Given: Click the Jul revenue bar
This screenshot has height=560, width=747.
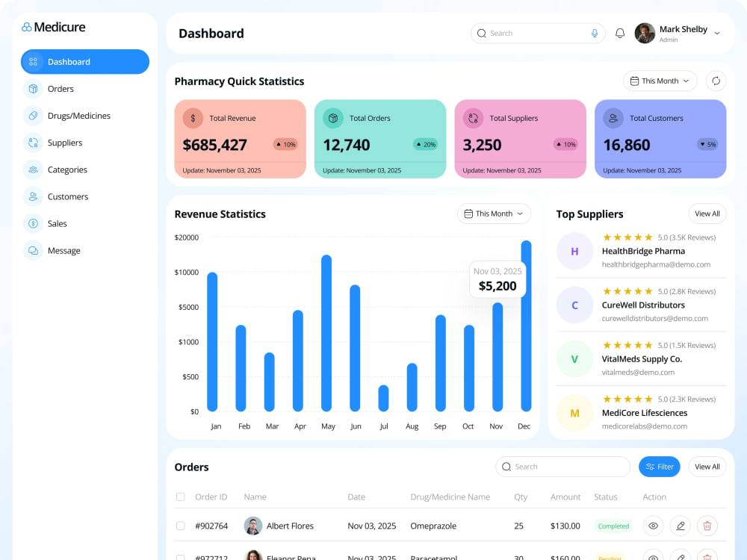Looking at the screenshot, I should [x=383, y=398].
